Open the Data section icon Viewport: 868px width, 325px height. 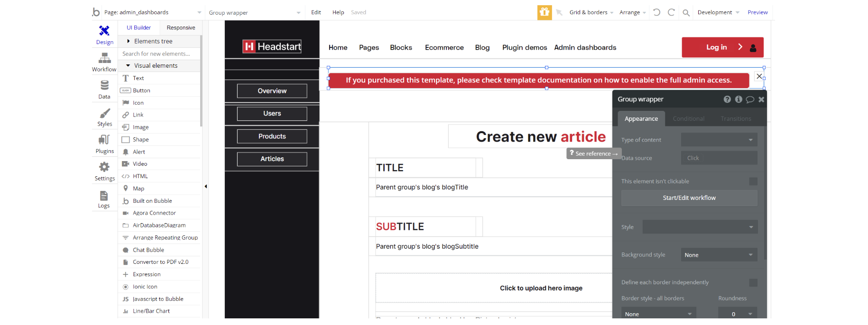104,86
